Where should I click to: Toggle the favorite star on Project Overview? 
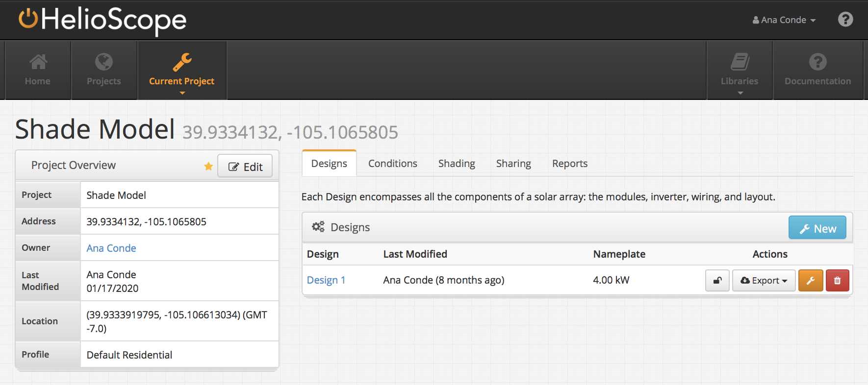click(x=208, y=166)
